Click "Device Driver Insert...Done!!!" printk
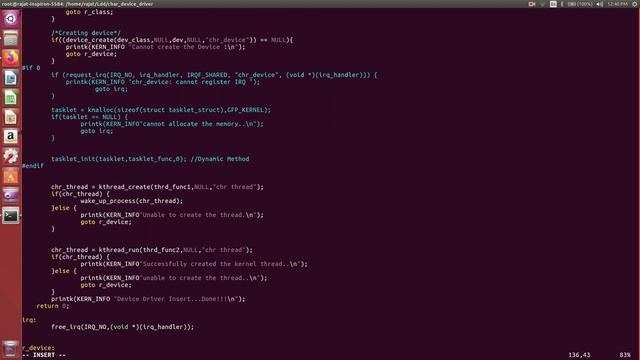The image size is (640, 360). 148,299
